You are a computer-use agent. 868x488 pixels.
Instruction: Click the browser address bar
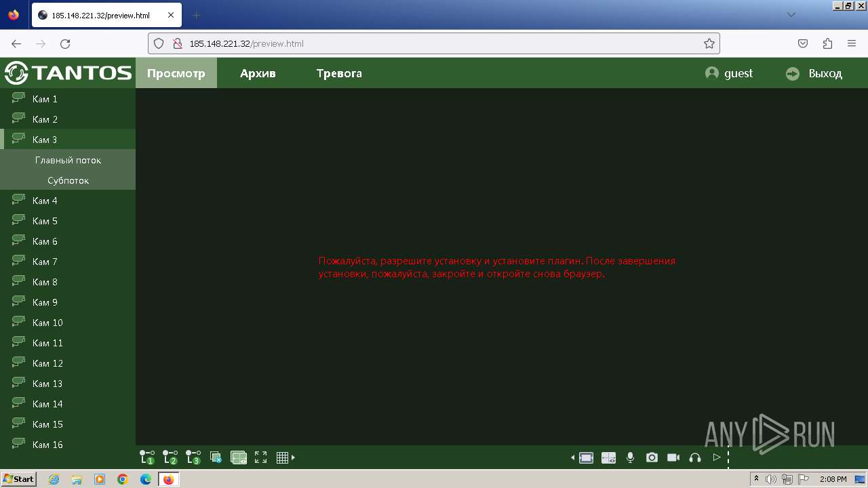click(434, 43)
